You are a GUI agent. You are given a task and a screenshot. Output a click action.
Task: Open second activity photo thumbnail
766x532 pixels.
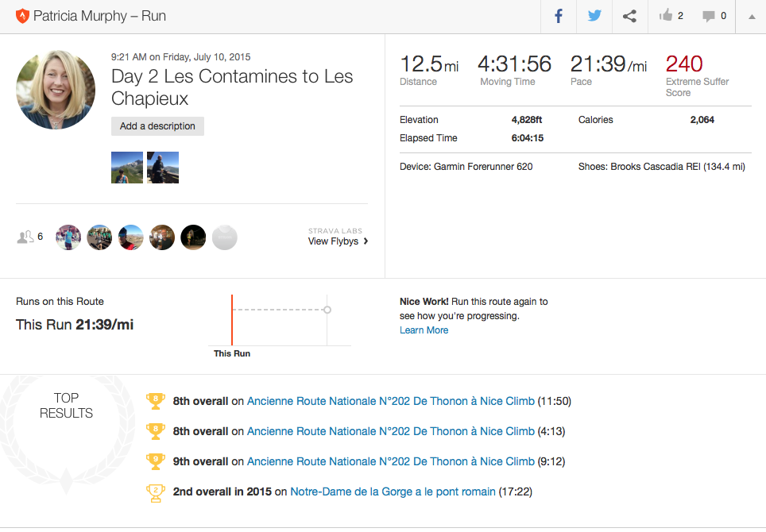tap(163, 168)
